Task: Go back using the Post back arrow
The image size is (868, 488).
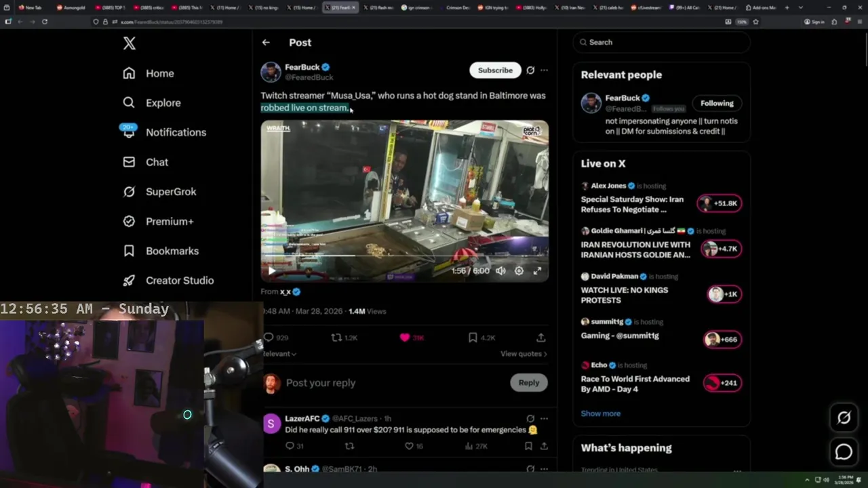Action: tap(266, 42)
